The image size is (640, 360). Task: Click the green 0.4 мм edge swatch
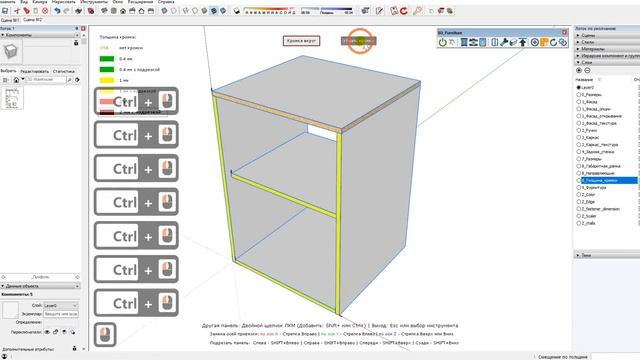[107, 59]
